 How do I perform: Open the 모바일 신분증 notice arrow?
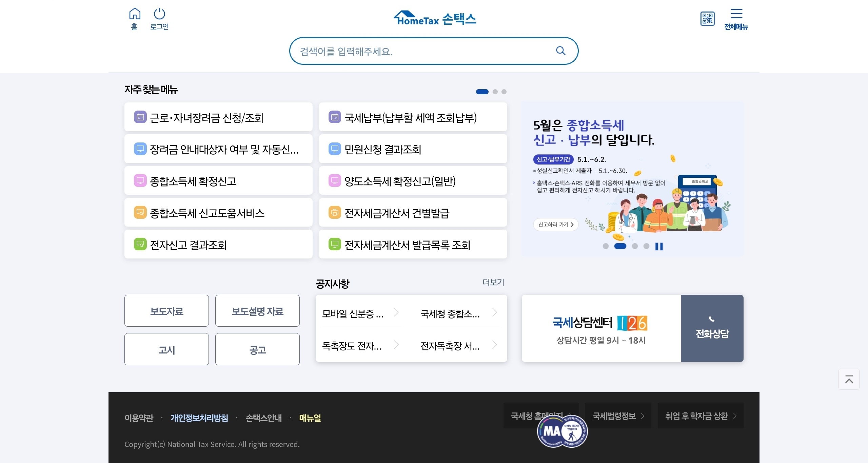[396, 312]
